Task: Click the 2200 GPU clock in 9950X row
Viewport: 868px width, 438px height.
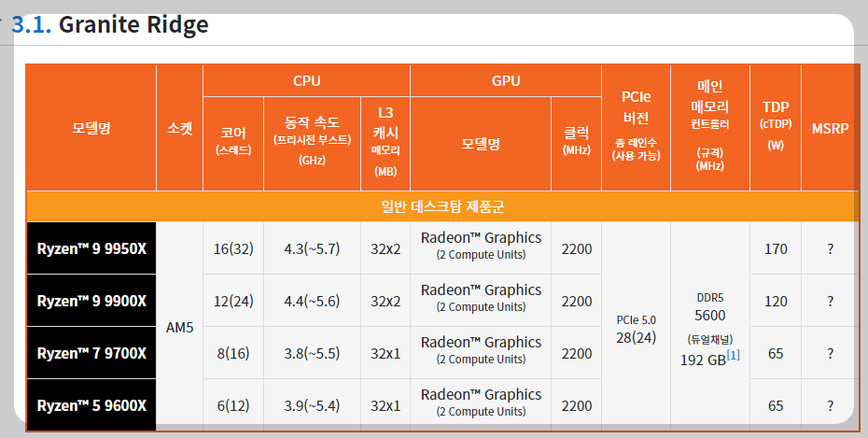Action: [x=576, y=248]
